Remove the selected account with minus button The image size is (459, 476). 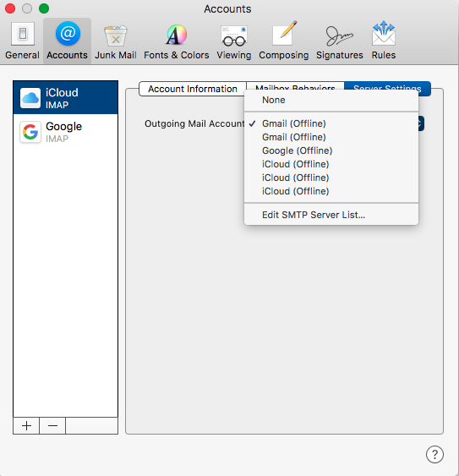point(52,425)
